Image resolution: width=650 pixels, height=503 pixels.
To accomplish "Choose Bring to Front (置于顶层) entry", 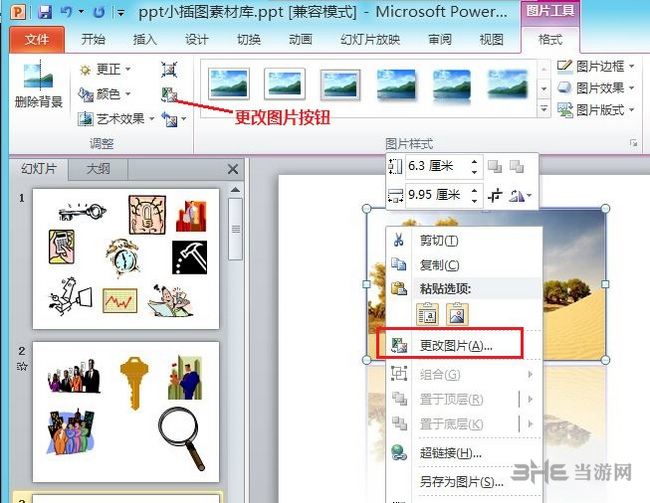I will point(465,399).
